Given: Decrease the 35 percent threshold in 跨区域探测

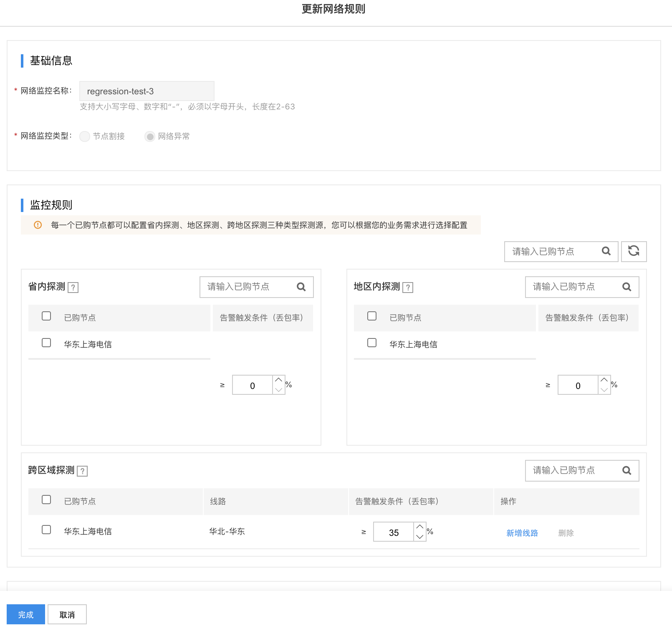Looking at the screenshot, I should [419, 537].
